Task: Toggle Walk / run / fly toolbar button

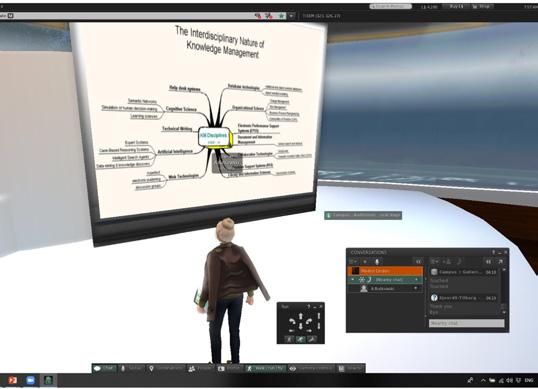Action: click(265, 368)
